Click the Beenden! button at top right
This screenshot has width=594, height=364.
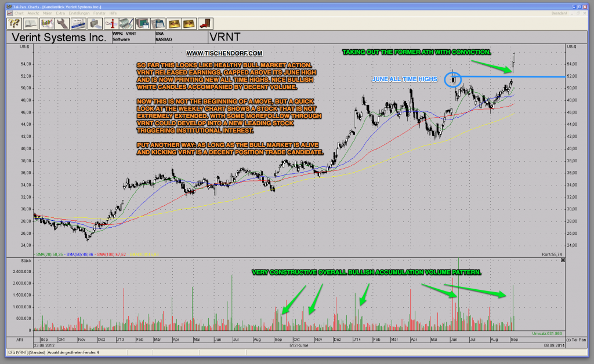pos(559,13)
